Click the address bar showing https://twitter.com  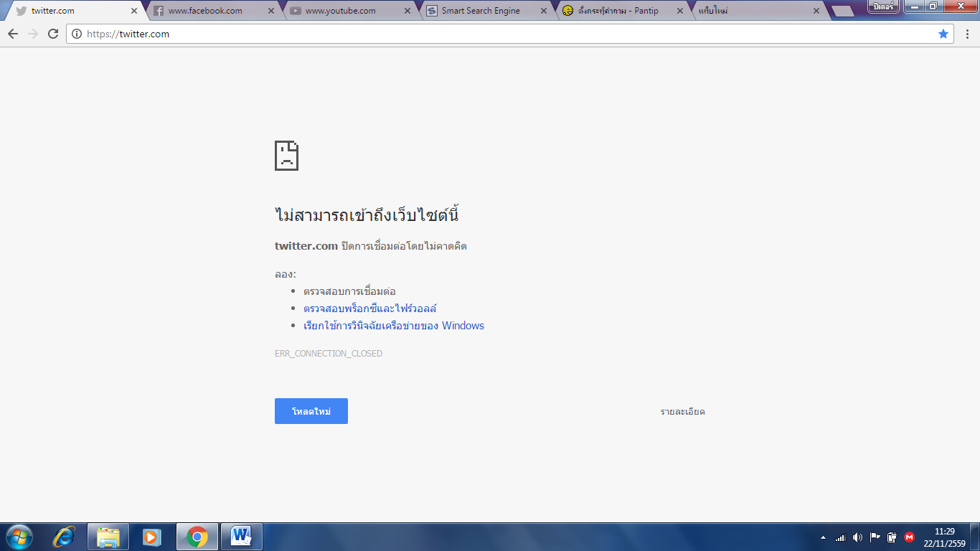click(x=510, y=34)
